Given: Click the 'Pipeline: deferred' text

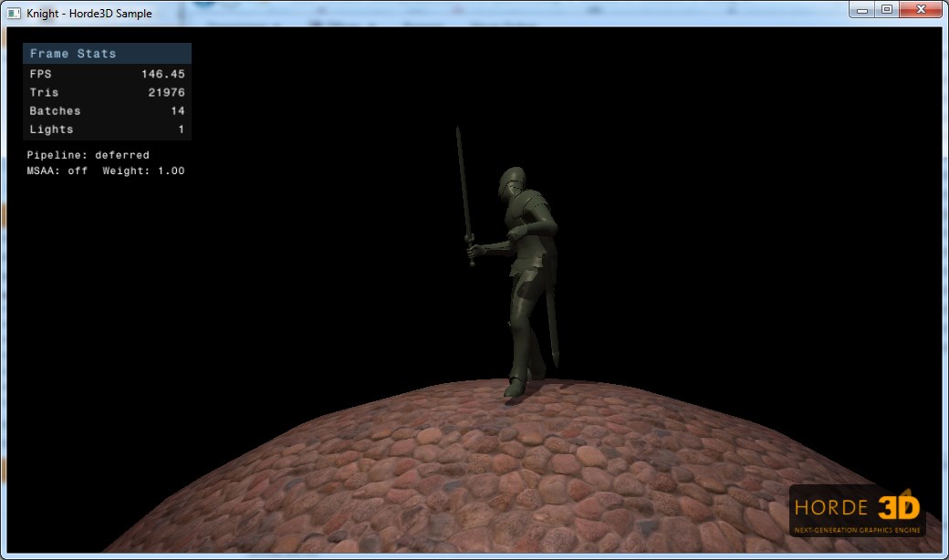Looking at the screenshot, I should [x=88, y=155].
